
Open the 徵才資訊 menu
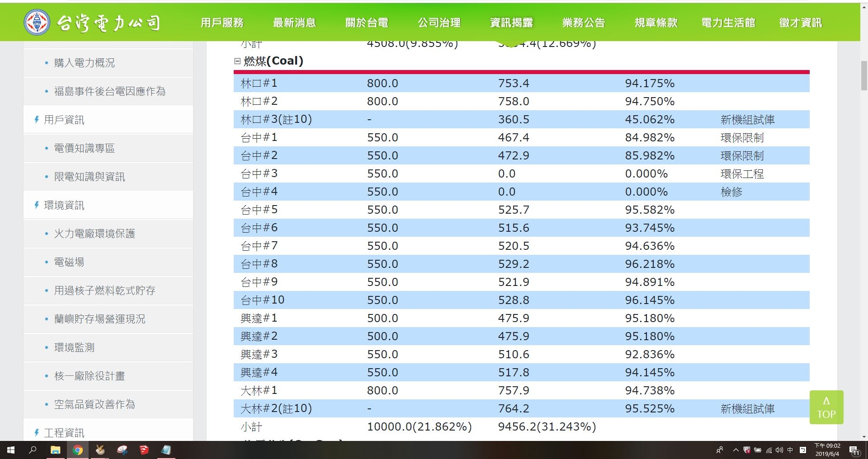(801, 23)
